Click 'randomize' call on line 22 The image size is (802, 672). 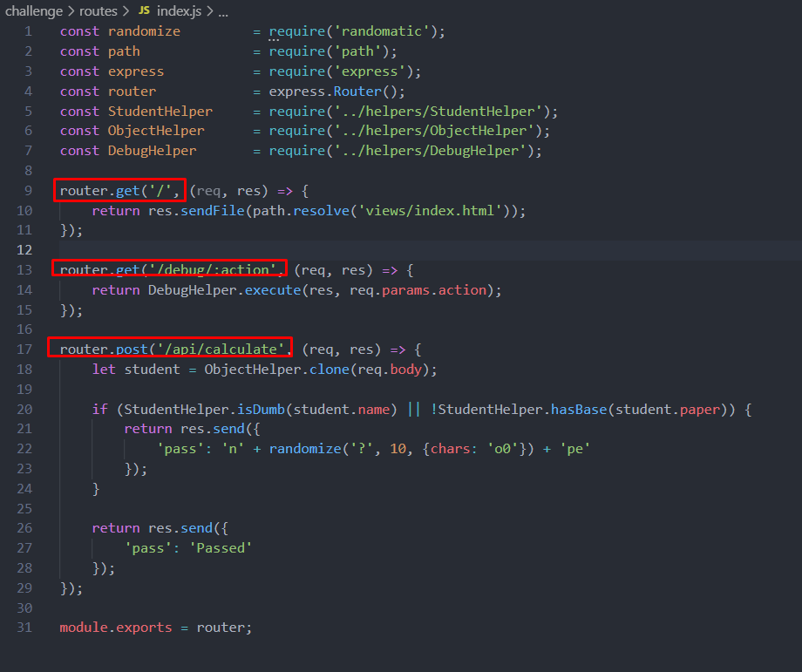[305, 449]
